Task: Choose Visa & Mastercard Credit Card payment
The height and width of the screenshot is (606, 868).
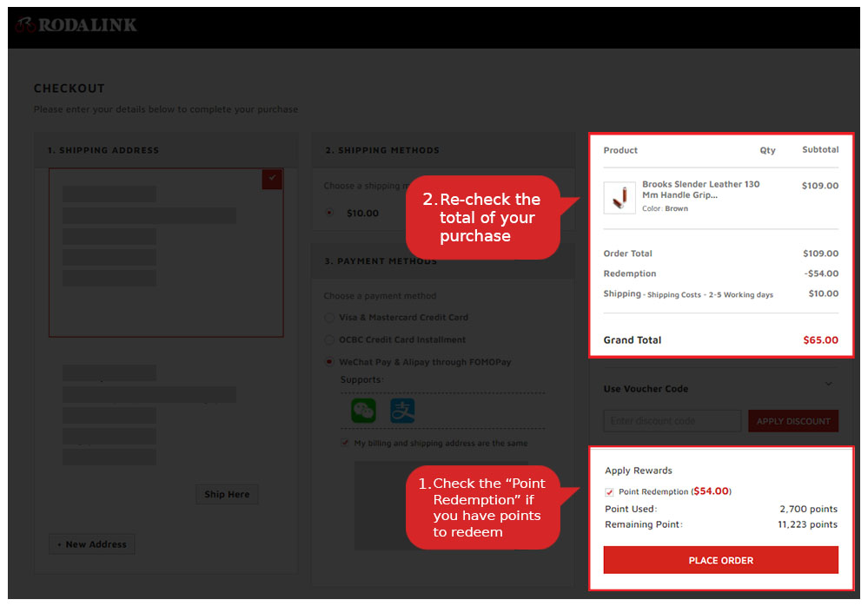Action: (329, 318)
